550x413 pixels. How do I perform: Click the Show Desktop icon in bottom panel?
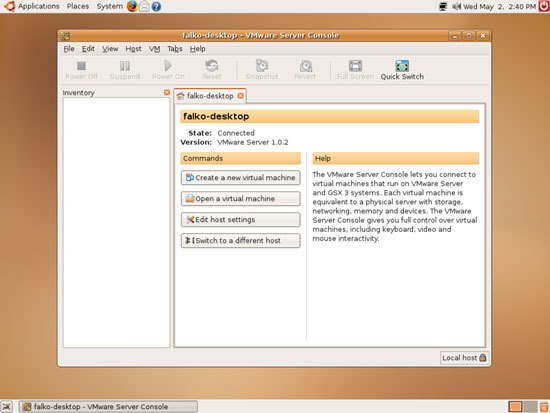pos(7,407)
